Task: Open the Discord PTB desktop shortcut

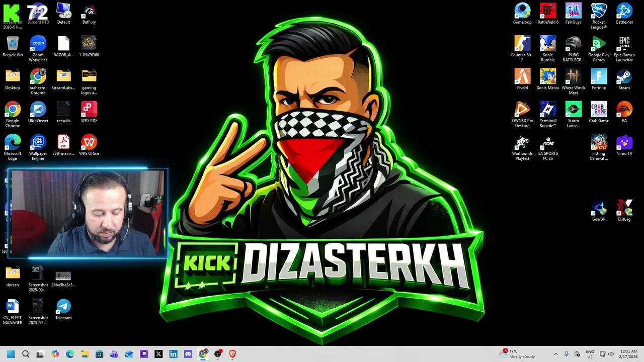Action: [x=38, y=14]
